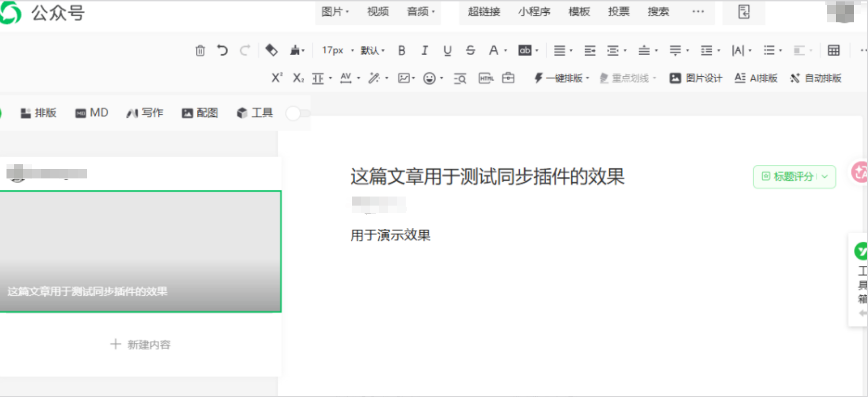Apply superscript X² formatting

tap(277, 78)
